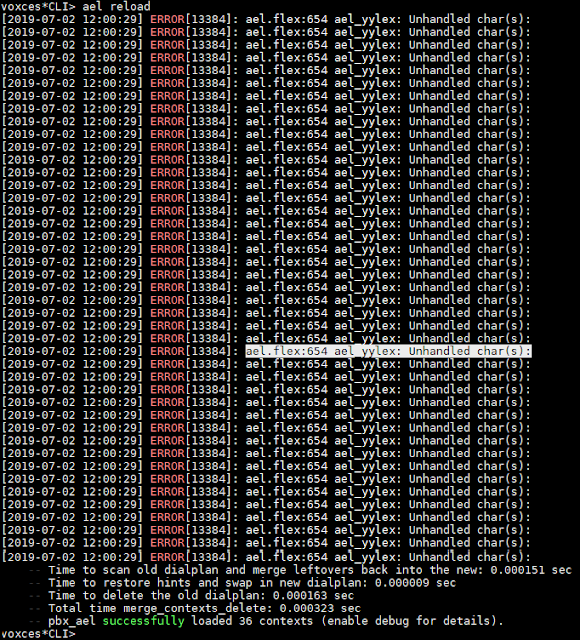
Task: Click the top 'voxces*CLI>' prompt
Action: 38,6
